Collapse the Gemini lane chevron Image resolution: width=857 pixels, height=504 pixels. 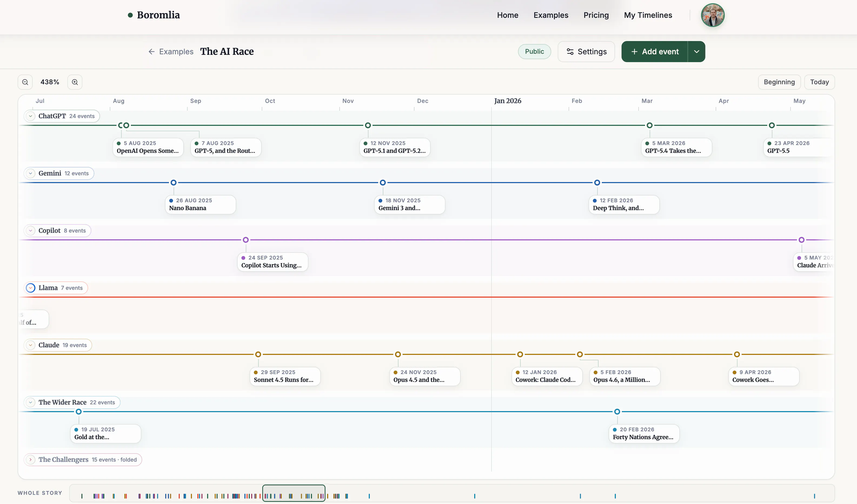[31, 173]
